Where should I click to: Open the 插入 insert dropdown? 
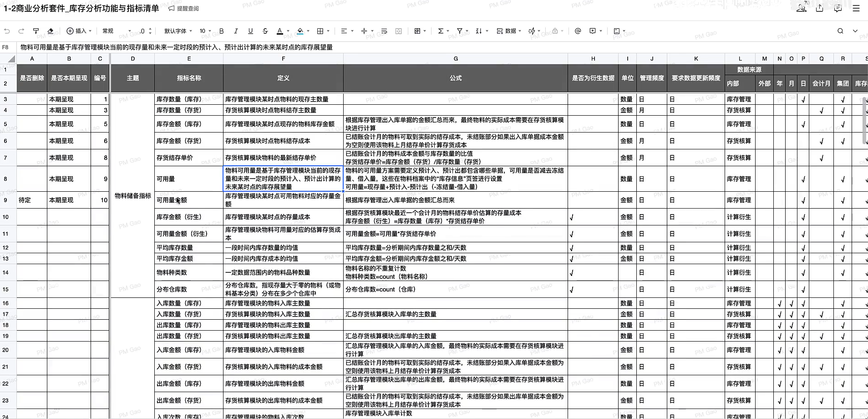click(x=79, y=31)
